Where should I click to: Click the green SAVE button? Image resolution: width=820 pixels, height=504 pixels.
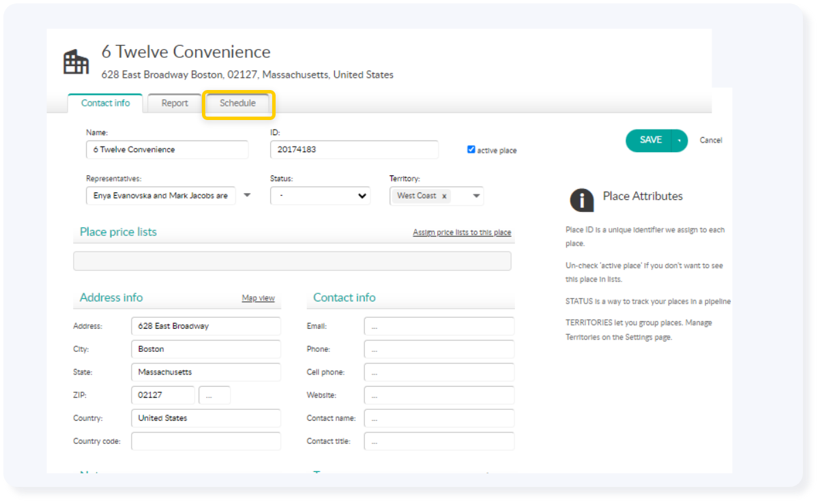coord(648,140)
